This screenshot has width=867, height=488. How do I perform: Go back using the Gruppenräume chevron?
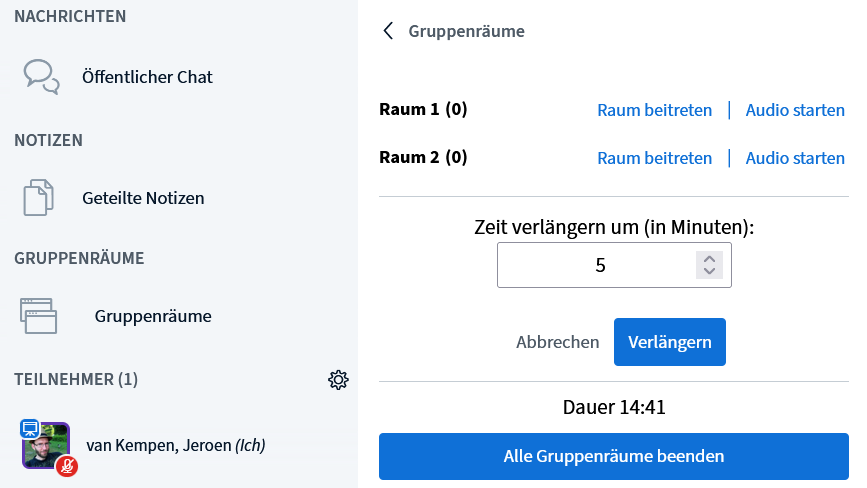click(388, 31)
